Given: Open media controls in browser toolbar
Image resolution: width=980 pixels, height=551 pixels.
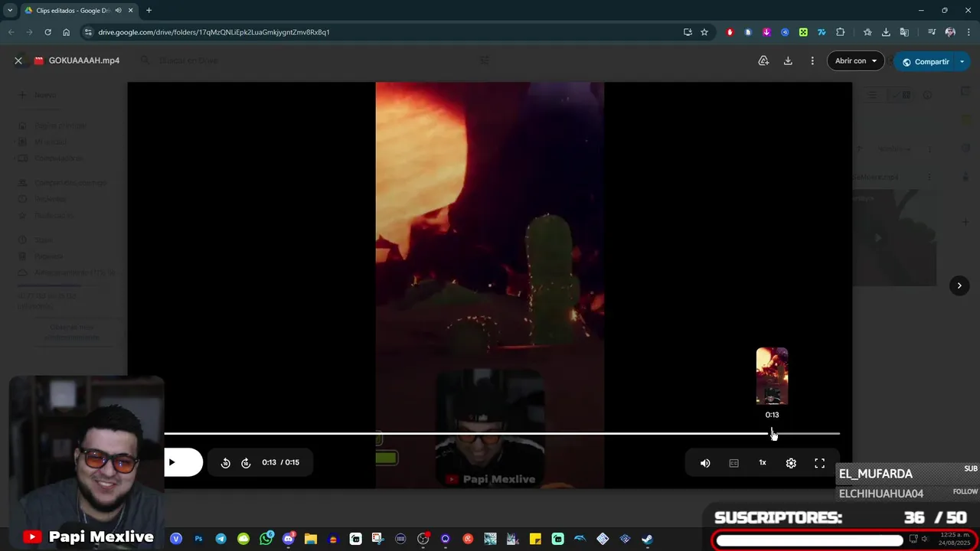Looking at the screenshot, I should click(931, 32).
